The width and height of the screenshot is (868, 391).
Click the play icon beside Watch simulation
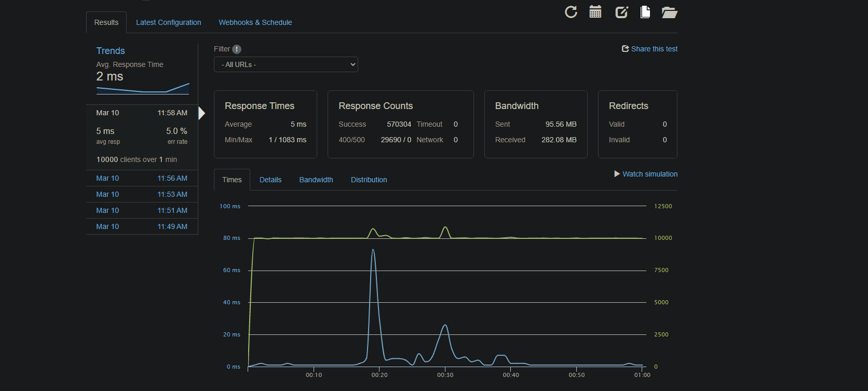(x=617, y=174)
